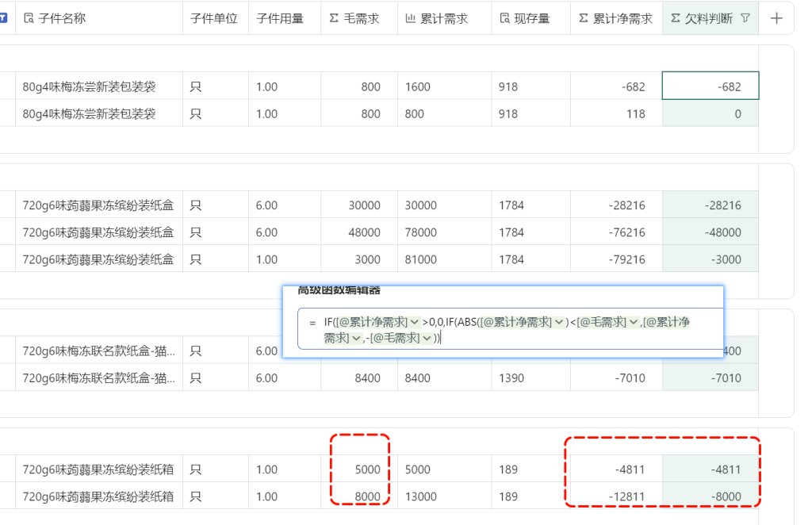812x525 pixels.
Task: Click the 累计需求 cell showing 81000
Action: tap(444, 259)
